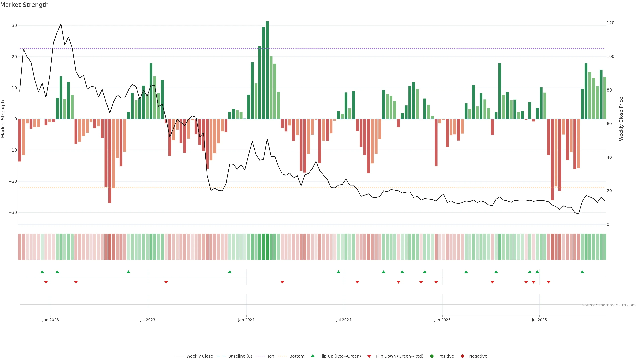Click the Market Strength chart title
Image resolution: width=644 pixels, height=362 pixels.
pos(24,5)
